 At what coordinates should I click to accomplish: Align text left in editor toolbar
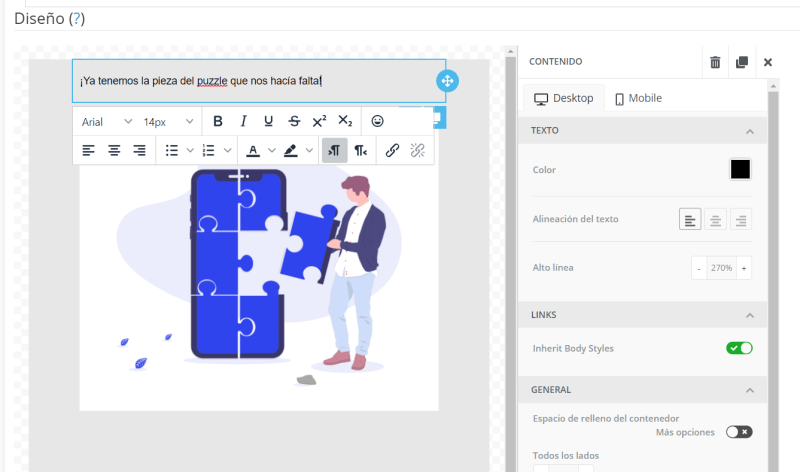(x=88, y=151)
